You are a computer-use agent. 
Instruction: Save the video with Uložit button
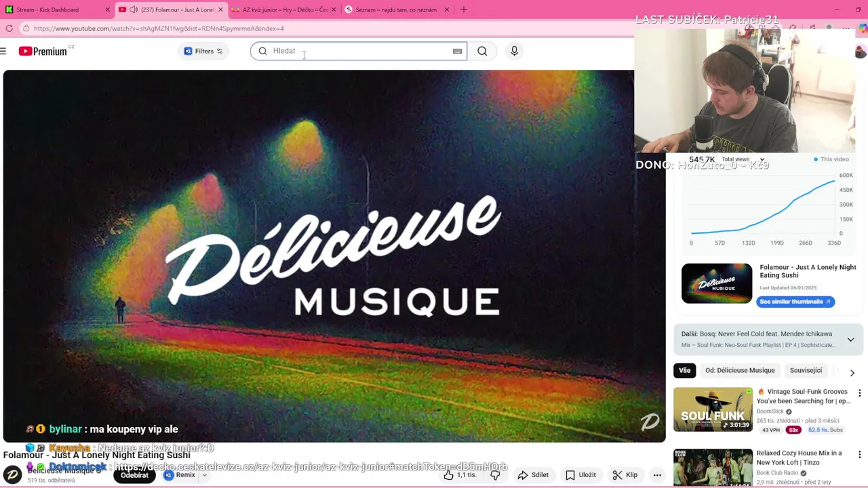(x=580, y=475)
